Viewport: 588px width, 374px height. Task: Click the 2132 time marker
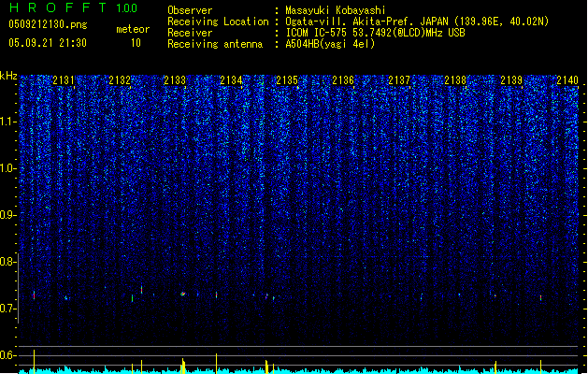[x=120, y=80]
